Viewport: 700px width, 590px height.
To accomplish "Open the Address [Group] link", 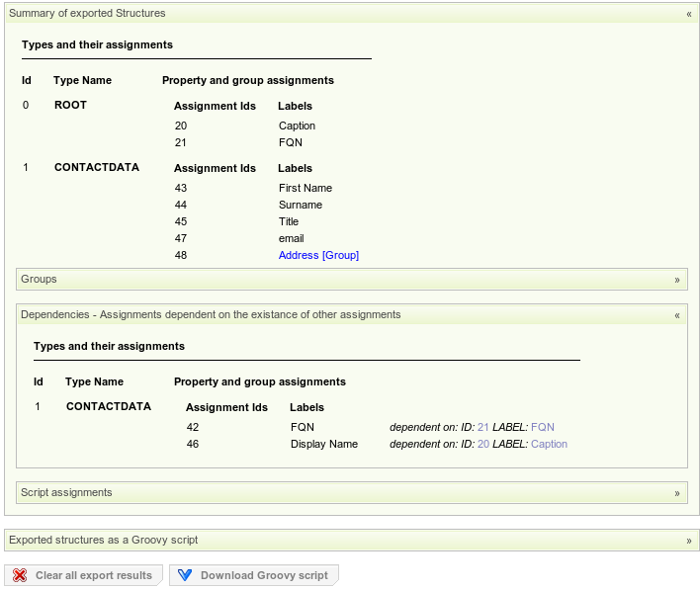I will [x=318, y=255].
